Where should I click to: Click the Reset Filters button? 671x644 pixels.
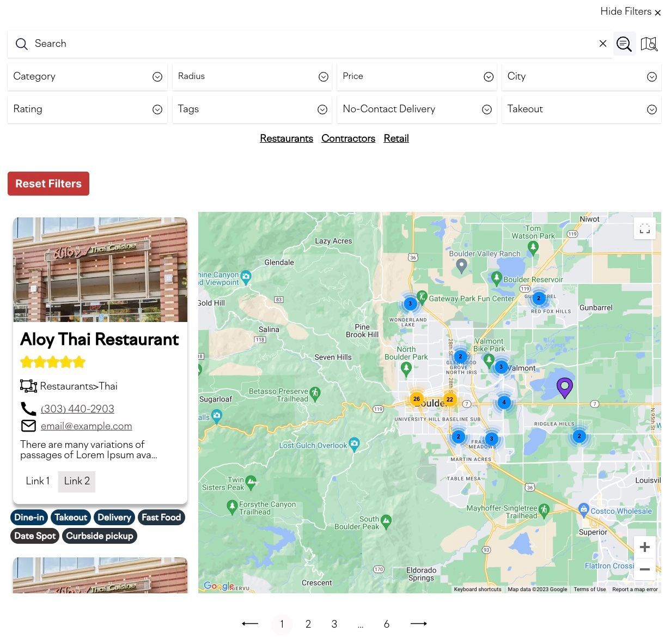pyautogui.click(x=48, y=184)
